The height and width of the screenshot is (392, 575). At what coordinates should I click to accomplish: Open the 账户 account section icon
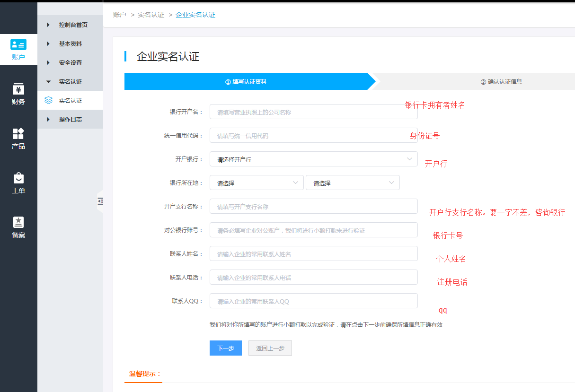click(18, 45)
